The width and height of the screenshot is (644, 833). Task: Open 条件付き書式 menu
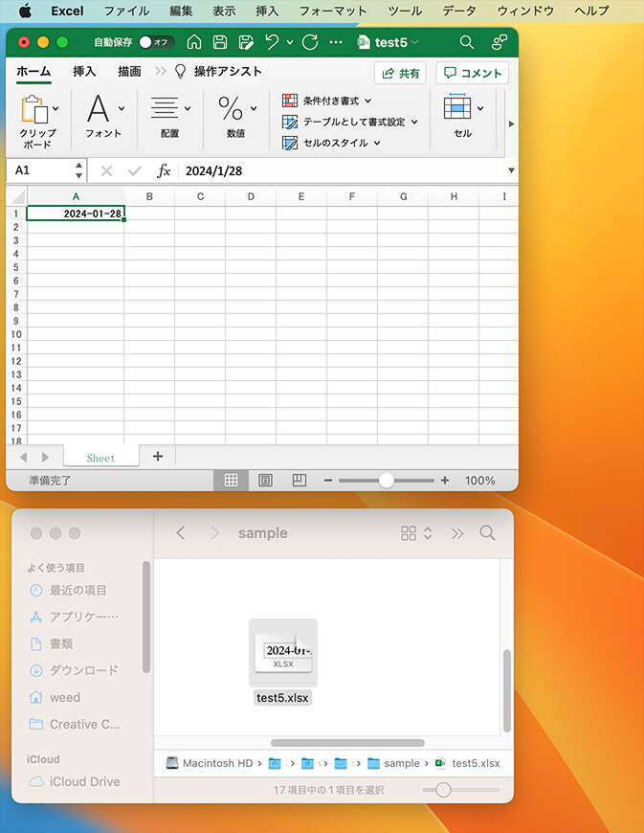326,101
